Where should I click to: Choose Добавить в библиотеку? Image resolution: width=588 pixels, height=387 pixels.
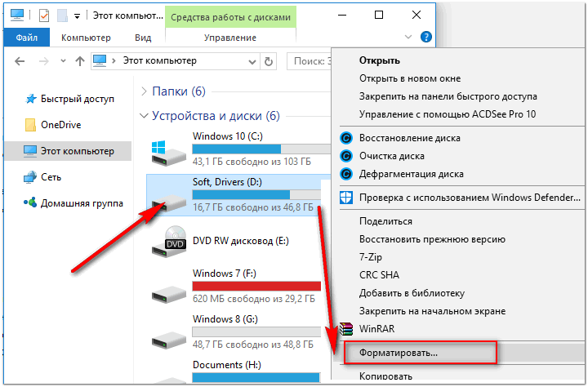(x=412, y=293)
